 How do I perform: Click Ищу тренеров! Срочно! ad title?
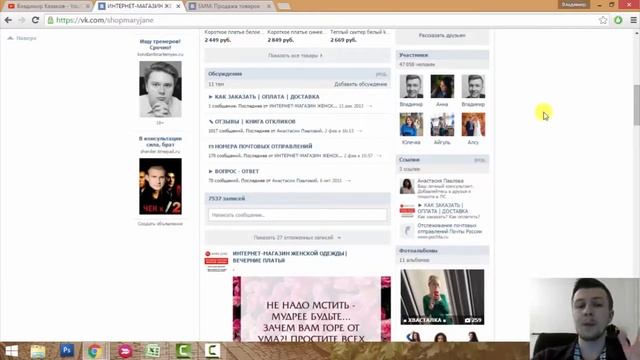click(160, 44)
